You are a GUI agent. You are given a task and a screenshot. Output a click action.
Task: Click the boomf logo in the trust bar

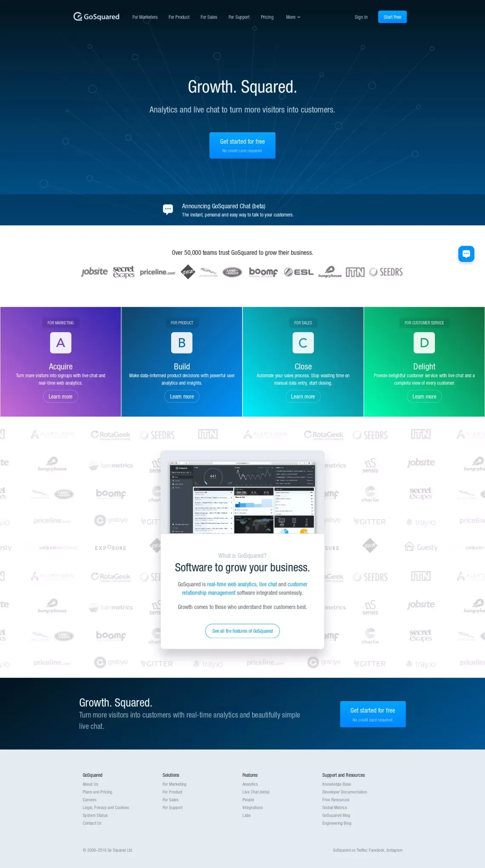pos(263,272)
